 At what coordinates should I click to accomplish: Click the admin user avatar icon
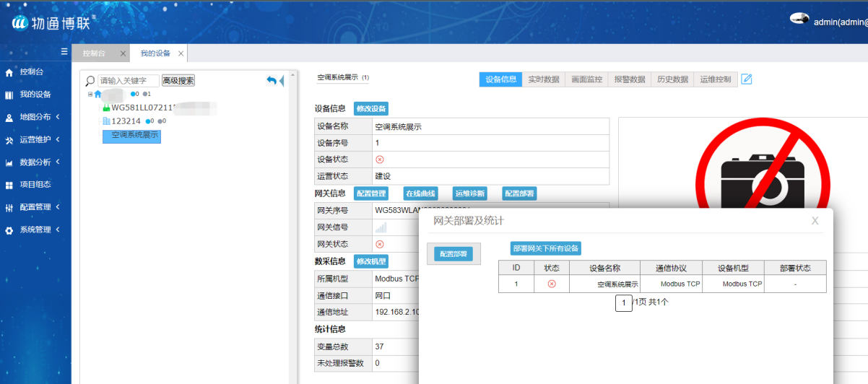click(x=799, y=19)
